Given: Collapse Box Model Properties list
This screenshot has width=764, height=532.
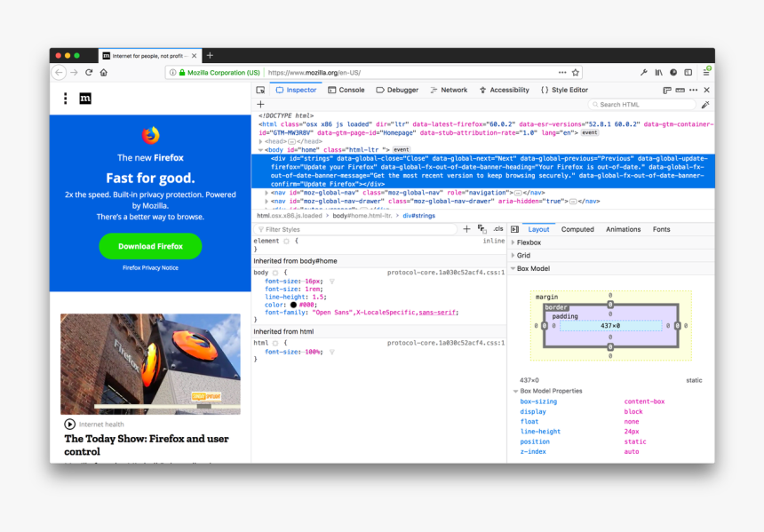Looking at the screenshot, I should (x=516, y=391).
